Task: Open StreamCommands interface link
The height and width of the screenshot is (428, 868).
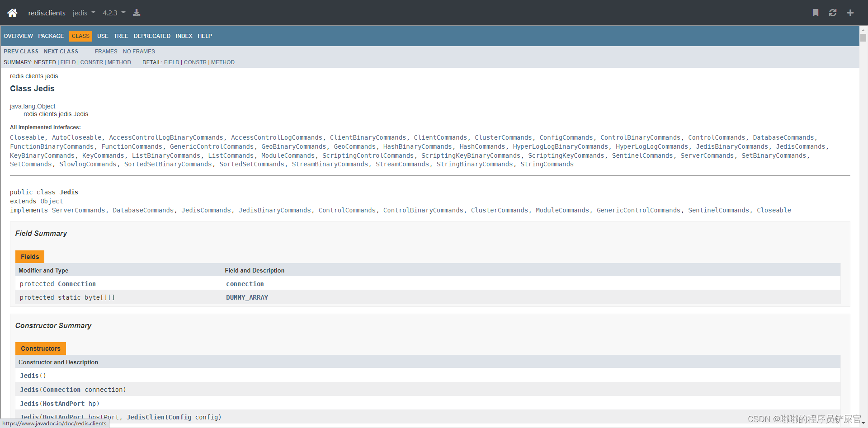Action: (x=402, y=165)
